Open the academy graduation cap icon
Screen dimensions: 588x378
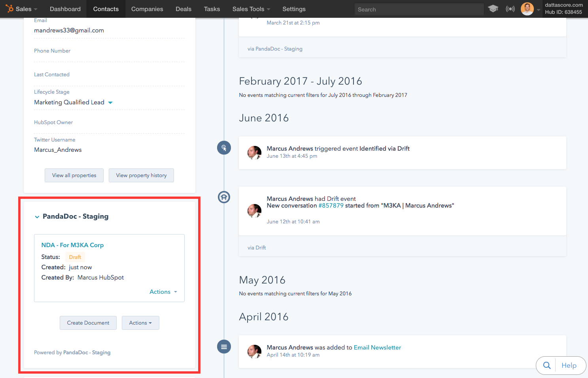coord(493,9)
